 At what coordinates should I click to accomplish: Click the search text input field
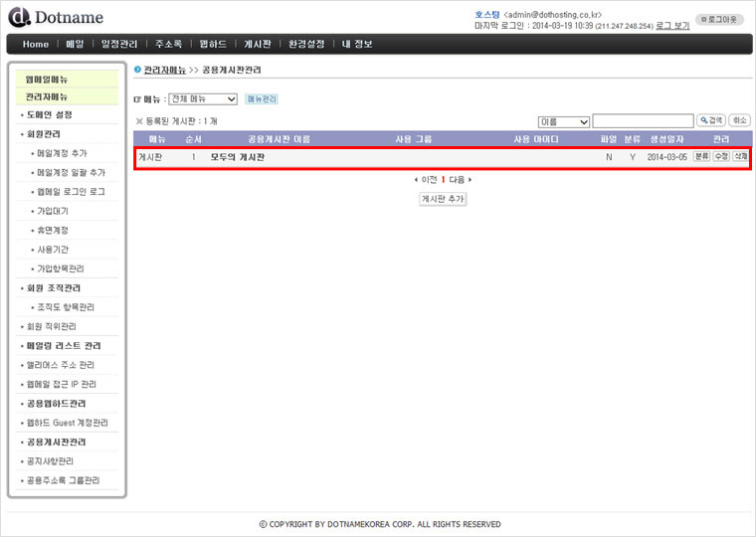point(643,121)
